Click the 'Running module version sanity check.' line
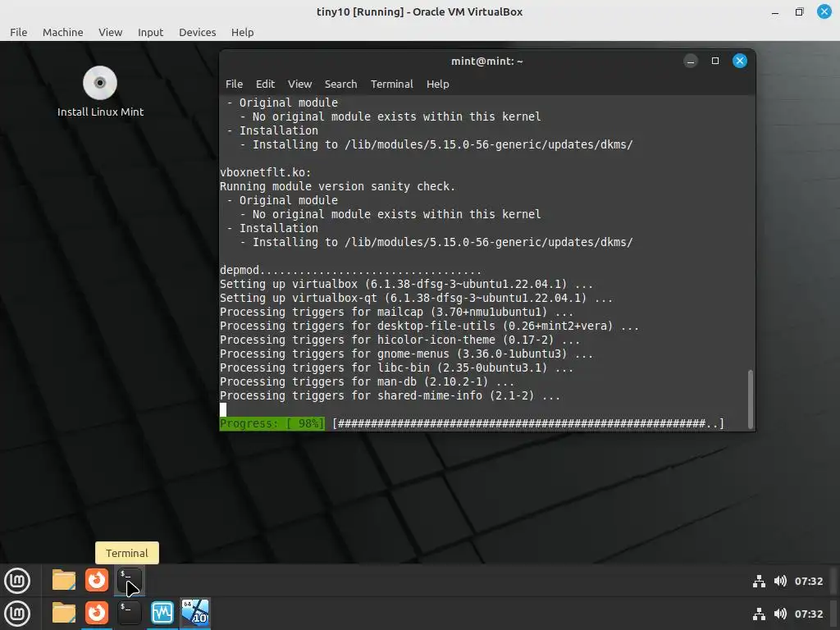840x630 pixels. [x=337, y=186]
